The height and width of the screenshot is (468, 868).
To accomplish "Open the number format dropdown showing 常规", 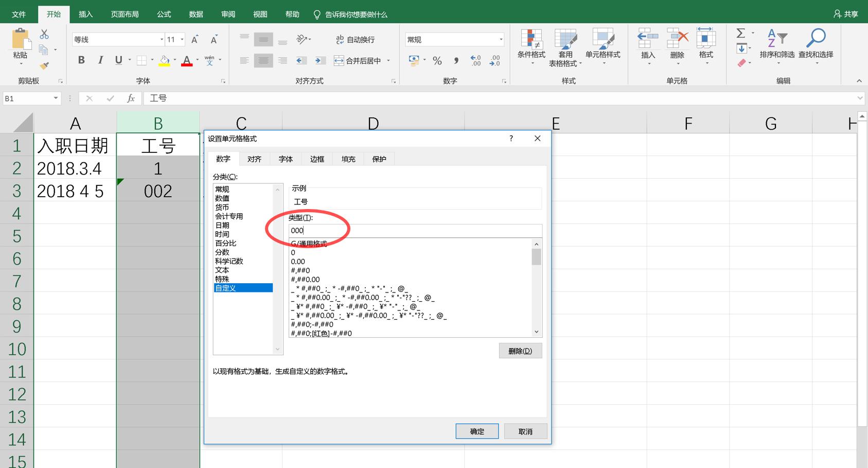I will point(501,39).
